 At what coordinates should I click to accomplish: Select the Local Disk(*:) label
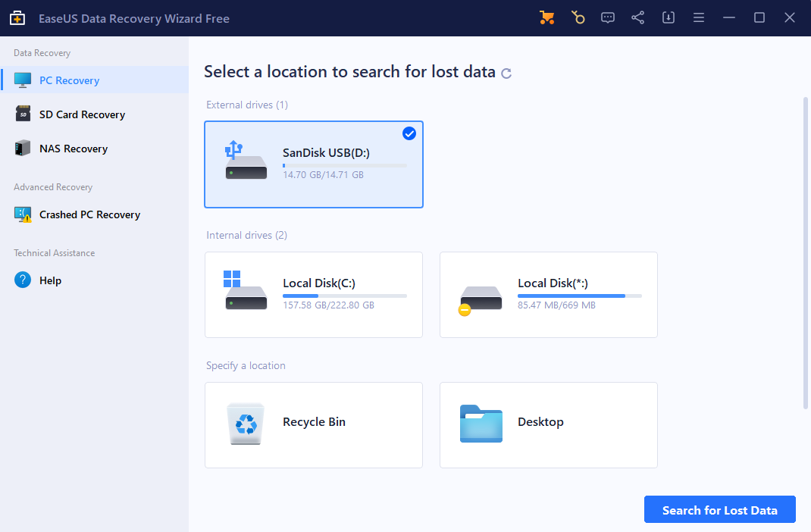tap(553, 283)
